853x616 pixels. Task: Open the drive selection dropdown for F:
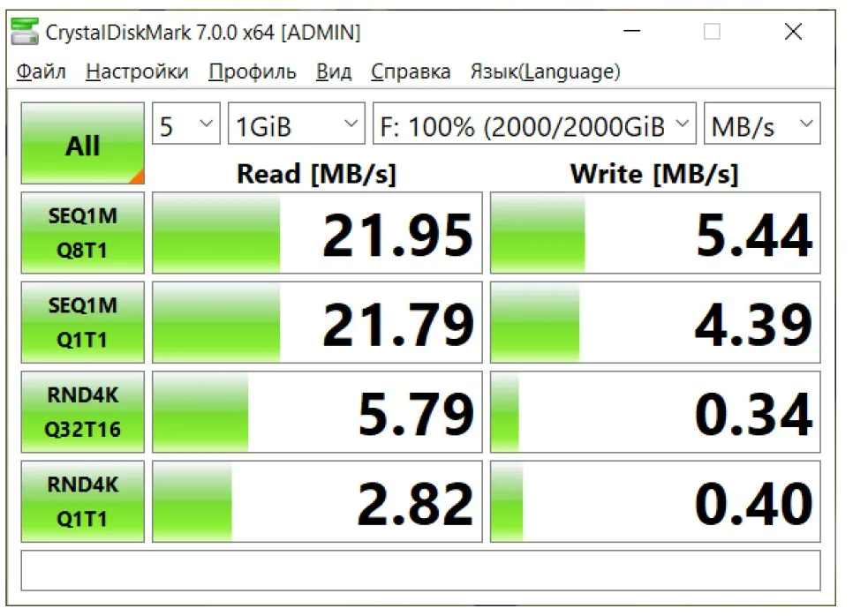(534, 124)
